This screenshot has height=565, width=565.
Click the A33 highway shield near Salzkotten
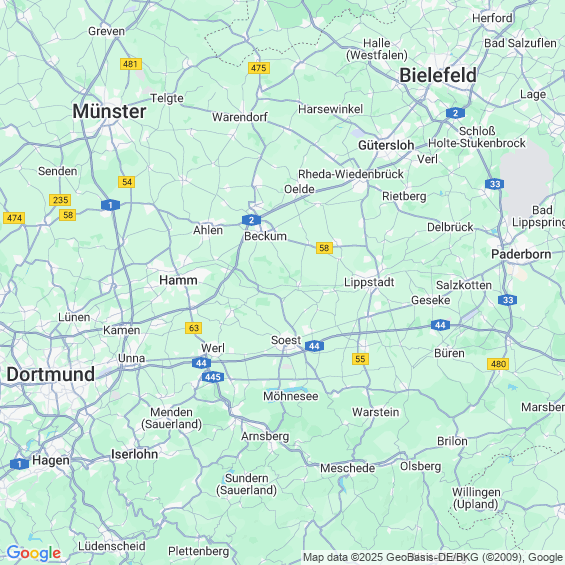coord(507,300)
